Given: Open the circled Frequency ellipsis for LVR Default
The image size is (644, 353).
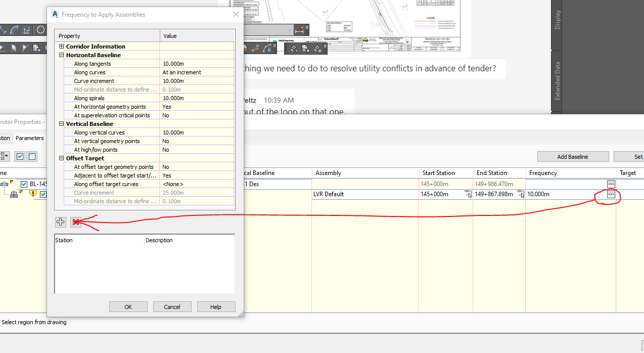Looking at the screenshot, I should [x=610, y=194].
